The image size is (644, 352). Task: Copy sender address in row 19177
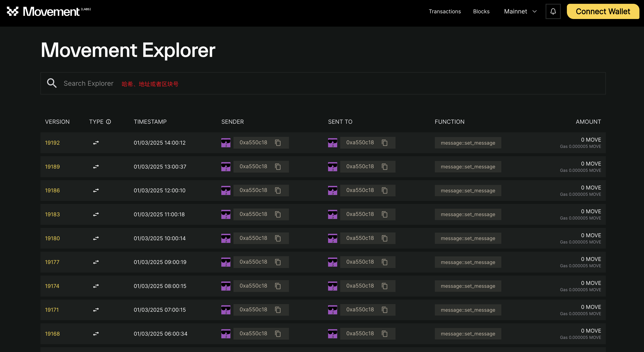coord(278,262)
